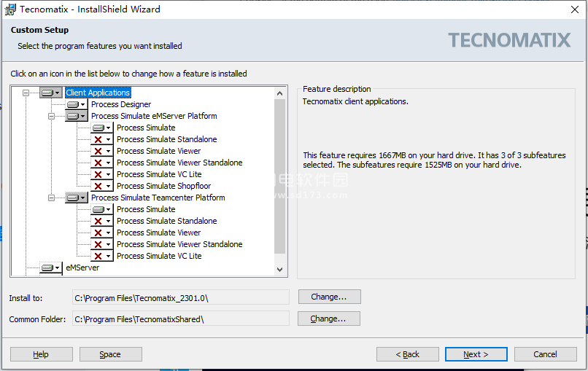Select Process Simulate Standalone label under eMServer Platform

167,139
